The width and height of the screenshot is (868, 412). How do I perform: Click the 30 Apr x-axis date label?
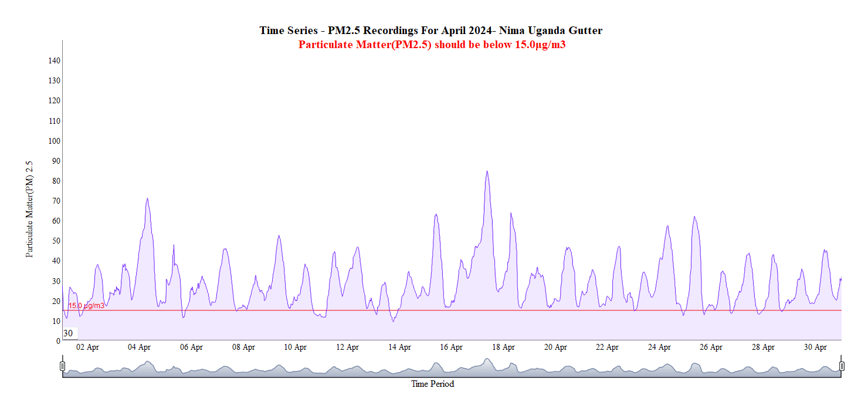[815, 347]
